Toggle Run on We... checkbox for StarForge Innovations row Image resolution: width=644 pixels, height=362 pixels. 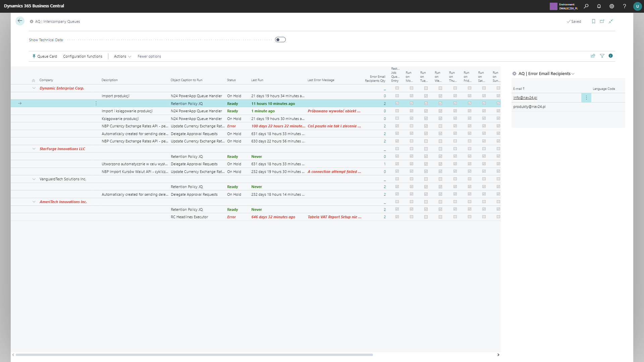point(440,149)
